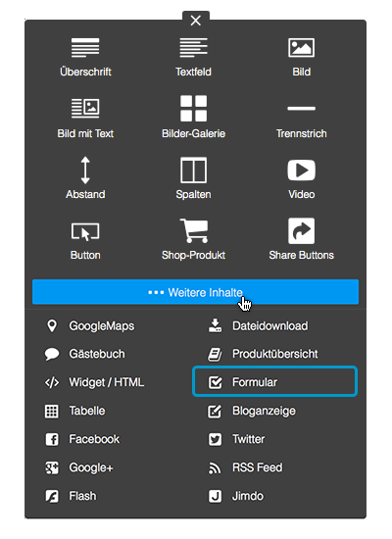
Task: Collapse the Weitere Inhalte section
Action: pos(195,292)
